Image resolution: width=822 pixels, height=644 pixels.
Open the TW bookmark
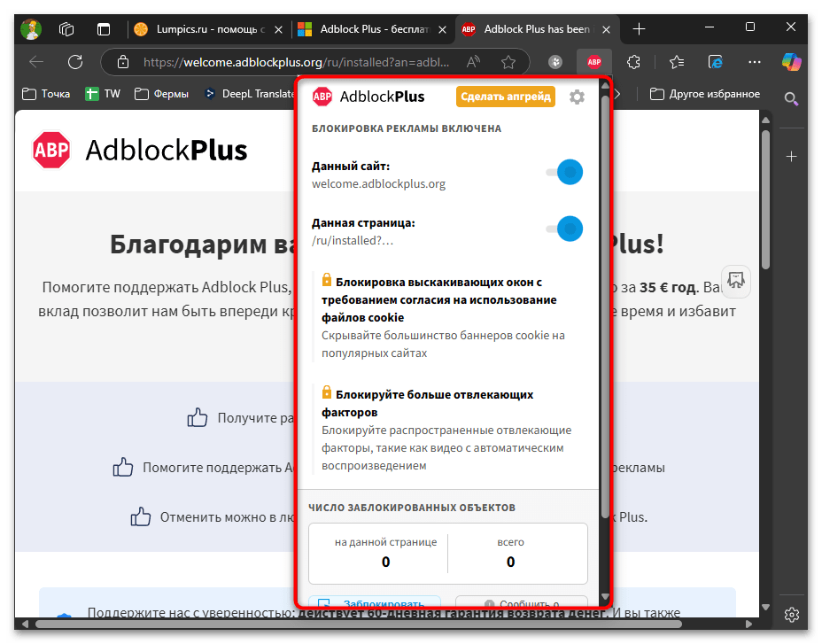[x=103, y=94]
